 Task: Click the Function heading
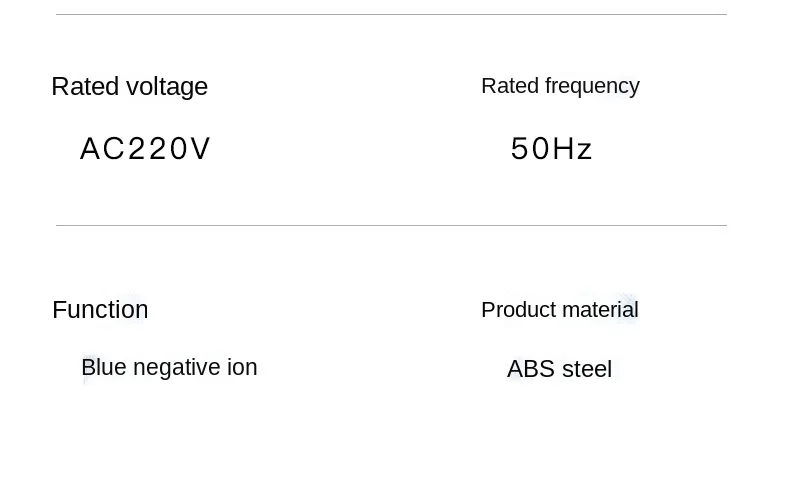point(100,310)
